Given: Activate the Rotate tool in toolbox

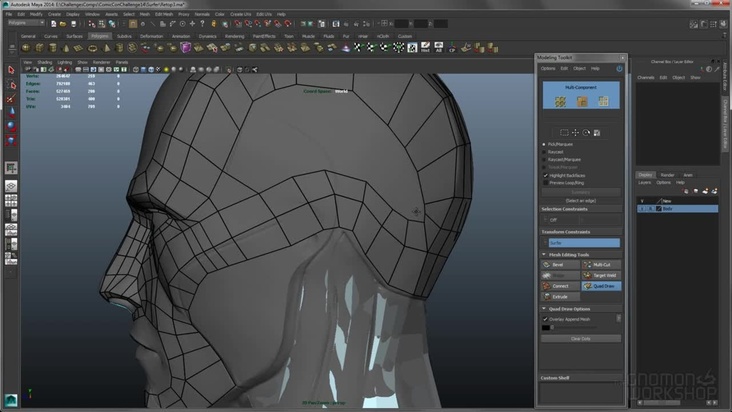Looking at the screenshot, I should click(11, 124).
